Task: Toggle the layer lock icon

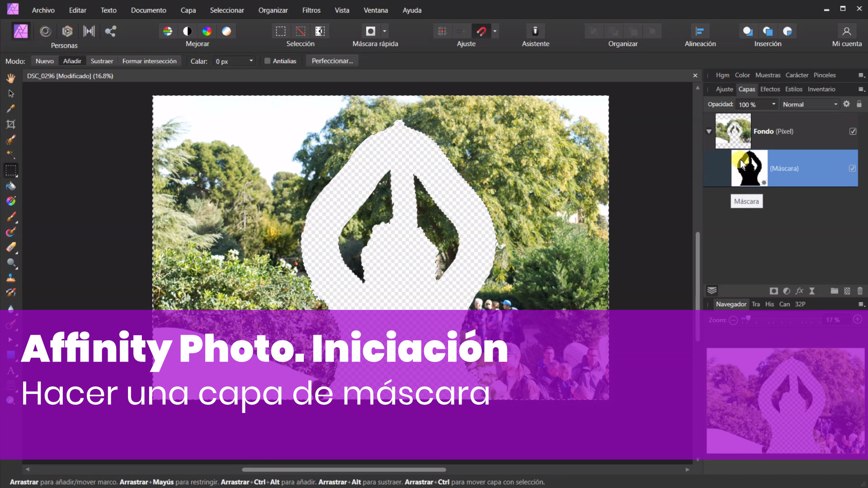Action: [x=859, y=104]
